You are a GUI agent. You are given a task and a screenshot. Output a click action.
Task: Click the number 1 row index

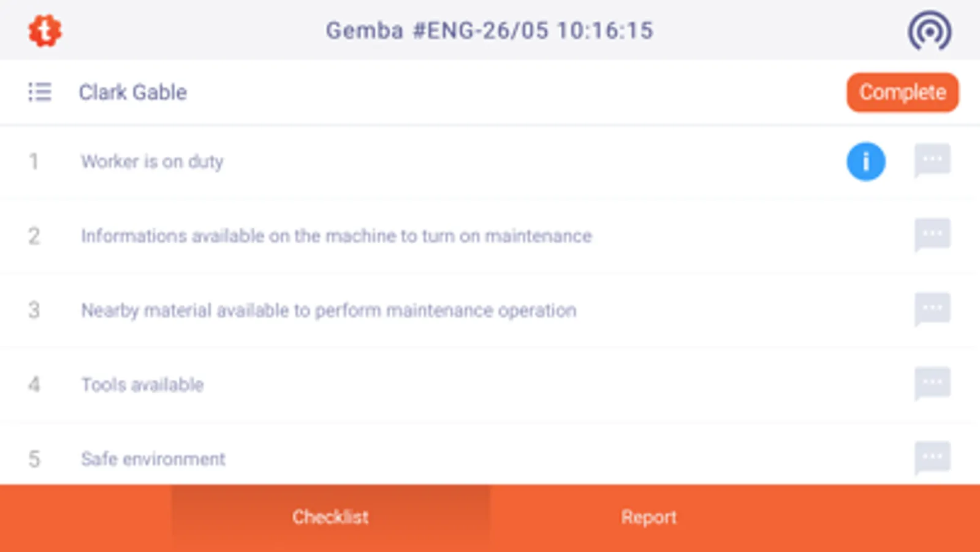(x=34, y=161)
